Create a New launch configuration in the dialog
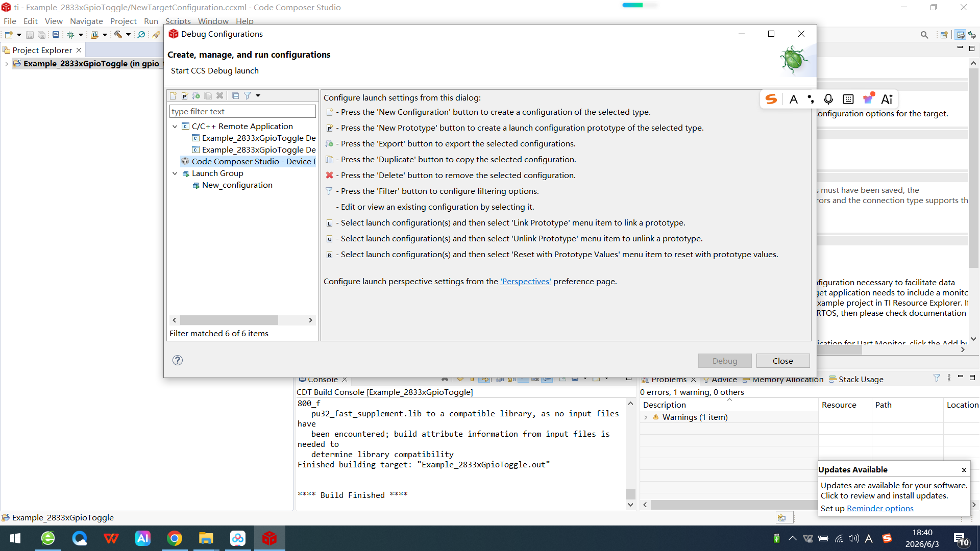Image resolution: width=980 pixels, height=551 pixels. [x=173, y=95]
